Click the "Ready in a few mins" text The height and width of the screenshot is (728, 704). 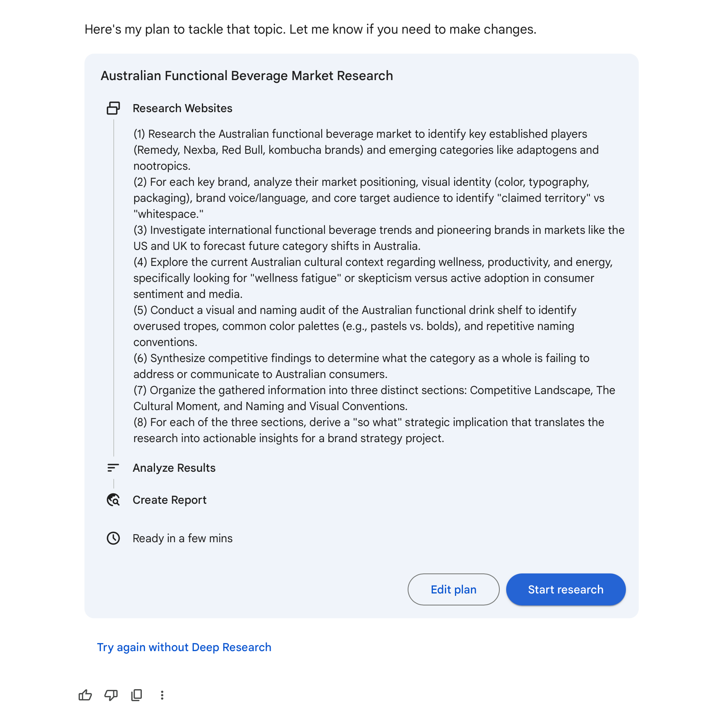pos(183,538)
